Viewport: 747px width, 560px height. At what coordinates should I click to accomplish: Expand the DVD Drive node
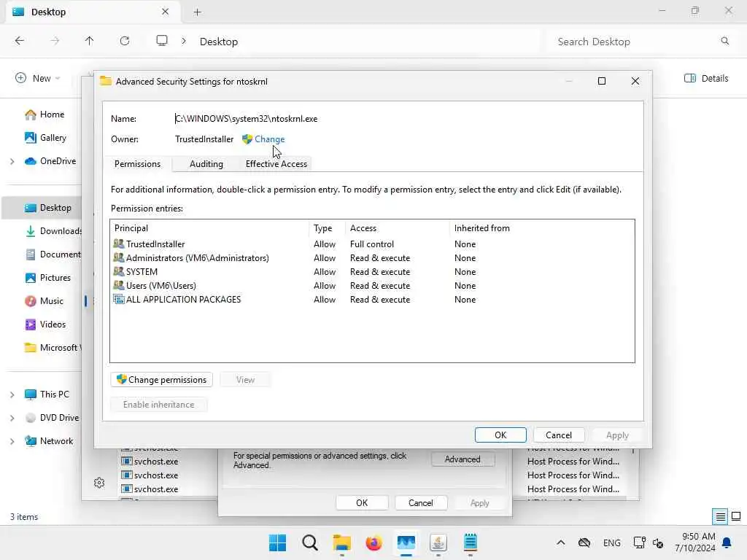[x=12, y=418]
